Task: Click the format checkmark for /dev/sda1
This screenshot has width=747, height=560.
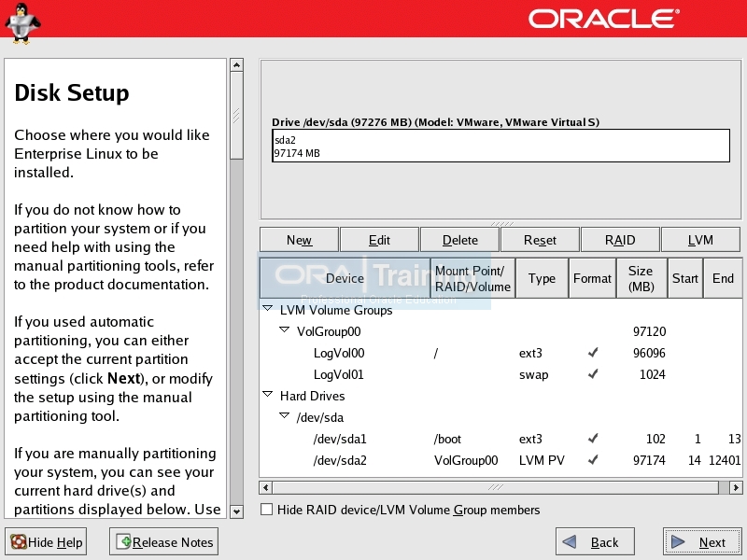Action: coord(593,438)
